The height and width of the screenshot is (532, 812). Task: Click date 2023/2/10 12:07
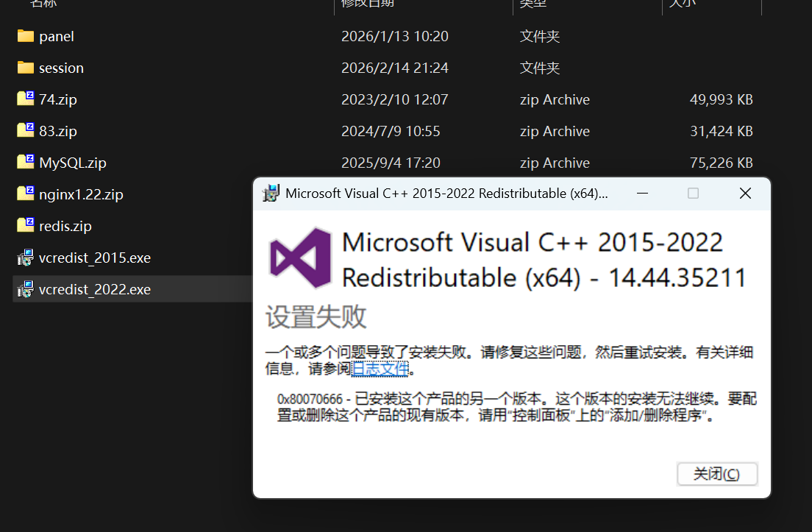(x=395, y=99)
